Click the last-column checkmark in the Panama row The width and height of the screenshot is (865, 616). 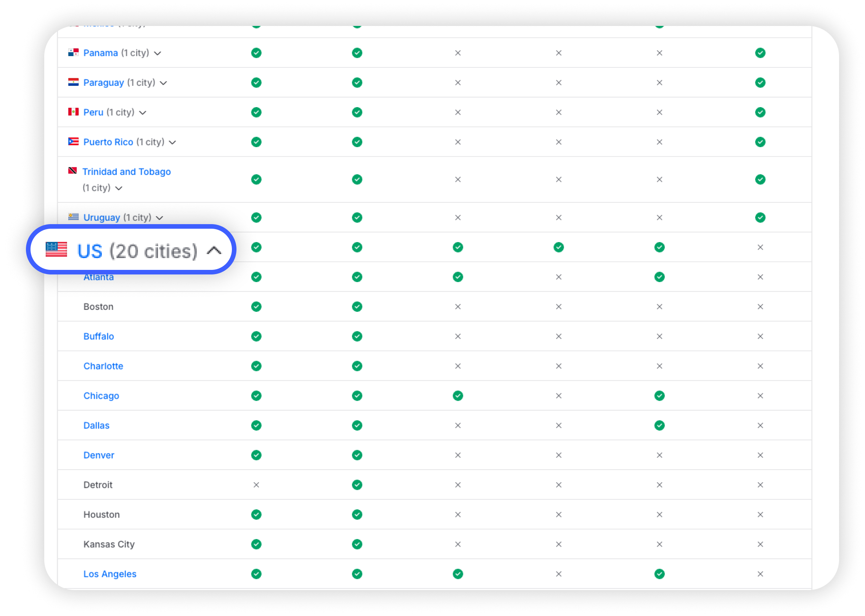click(760, 53)
